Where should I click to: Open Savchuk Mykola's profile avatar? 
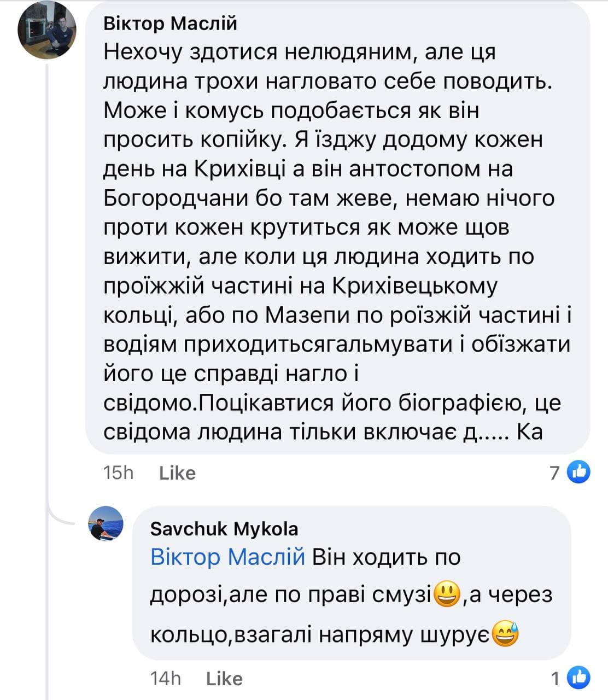(x=106, y=523)
